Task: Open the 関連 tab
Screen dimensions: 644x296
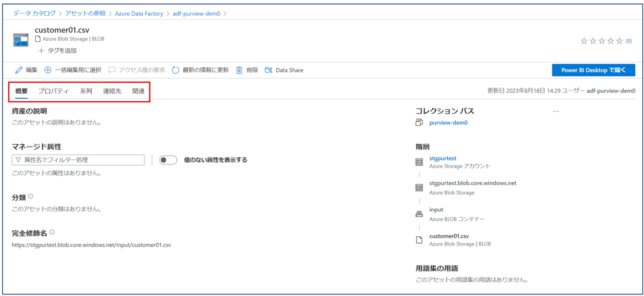Action: click(138, 91)
